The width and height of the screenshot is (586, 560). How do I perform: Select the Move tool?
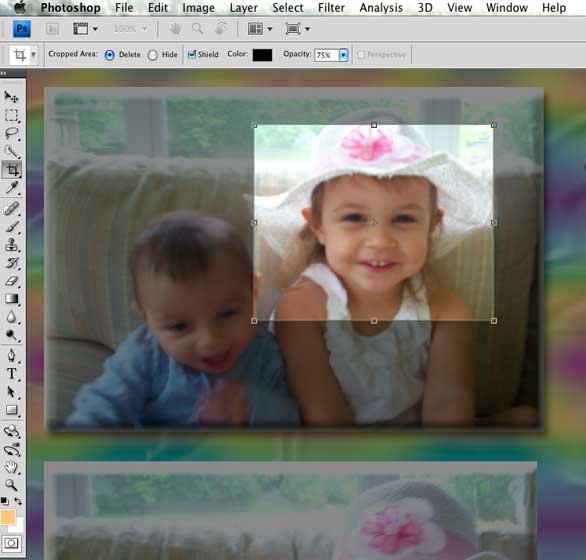[11, 97]
